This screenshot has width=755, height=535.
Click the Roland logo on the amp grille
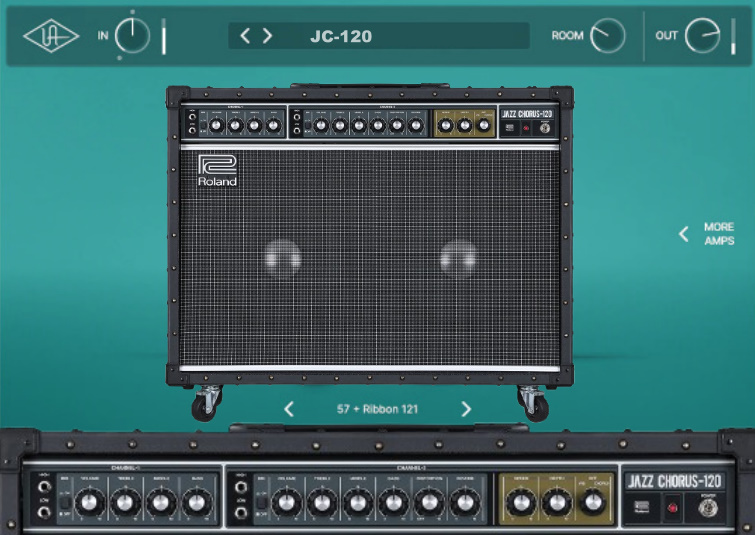[x=216, y=171]
